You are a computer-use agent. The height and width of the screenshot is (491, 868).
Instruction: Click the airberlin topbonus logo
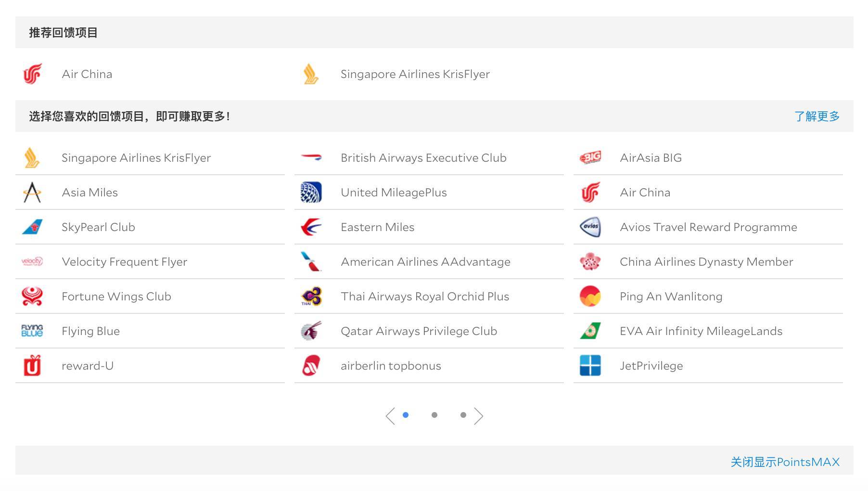pos(311,366)
